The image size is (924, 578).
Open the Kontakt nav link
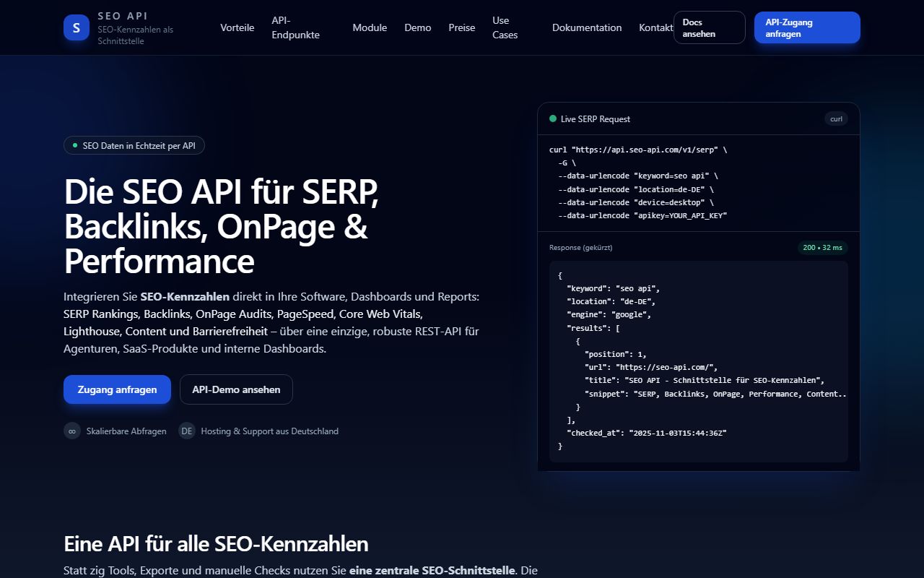click(x=656, y=27)
